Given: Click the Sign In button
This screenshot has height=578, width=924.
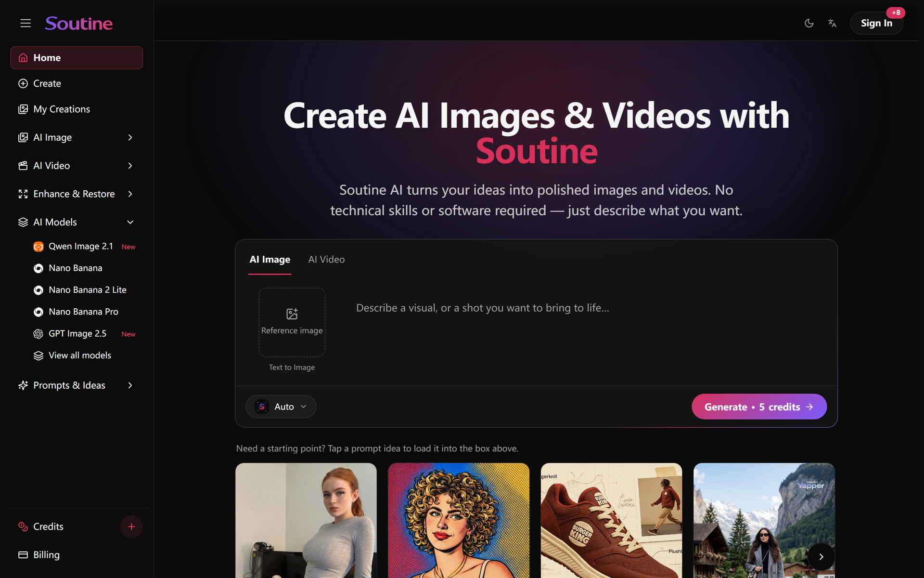Looking at the screenshot, I should pyautogui.click(x=876, y=23).
